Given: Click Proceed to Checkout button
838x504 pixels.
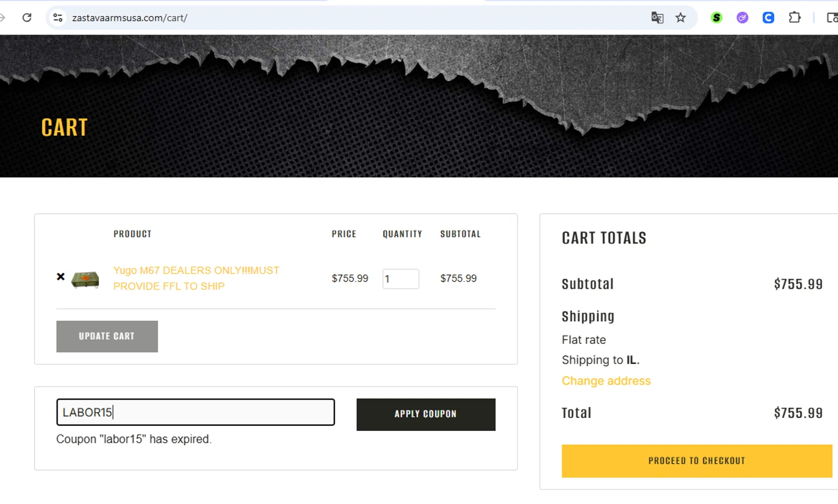Looking at the screenshot, I should [697, 461].
